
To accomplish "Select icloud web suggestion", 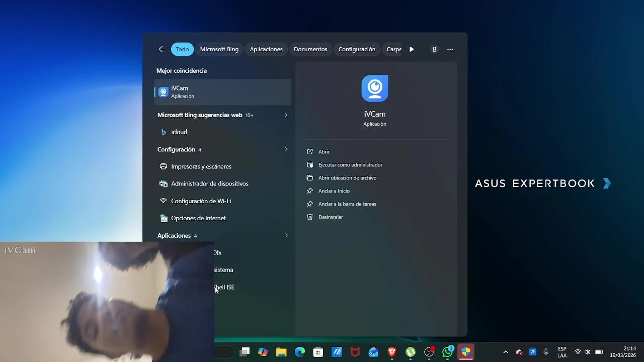I will [222, 132].
